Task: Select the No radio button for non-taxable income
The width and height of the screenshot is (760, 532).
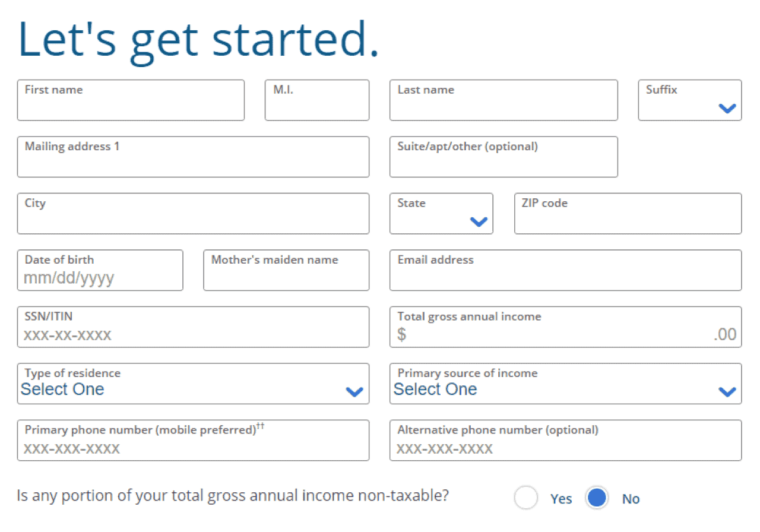Action: [x=597, y=498]
